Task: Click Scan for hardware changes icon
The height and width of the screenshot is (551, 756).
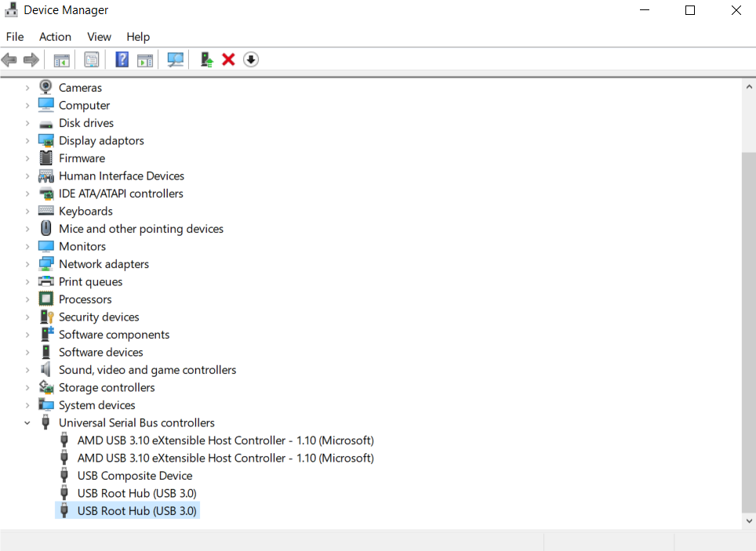Action: [176, 60]
